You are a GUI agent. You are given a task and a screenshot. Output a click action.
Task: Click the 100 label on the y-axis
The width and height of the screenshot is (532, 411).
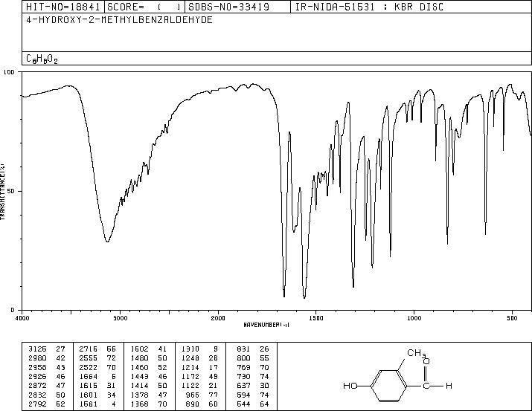[9, 72]
